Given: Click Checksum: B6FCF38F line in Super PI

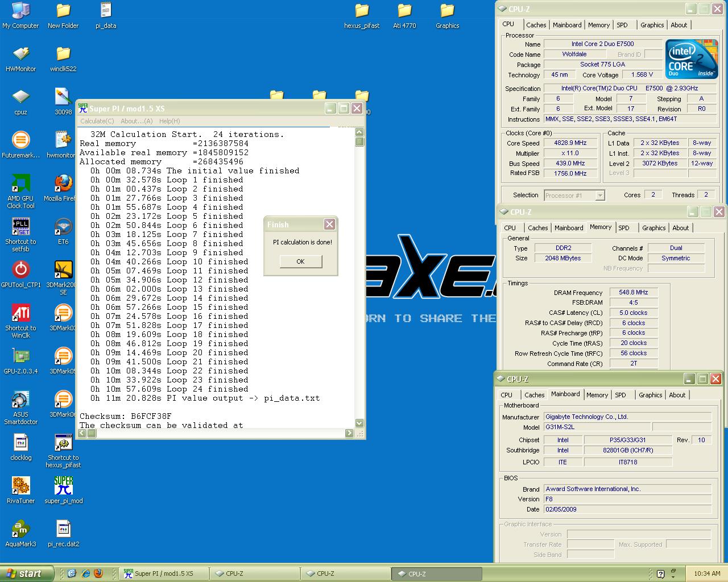Looking at the screenshot, I should [x=125, y=416].
